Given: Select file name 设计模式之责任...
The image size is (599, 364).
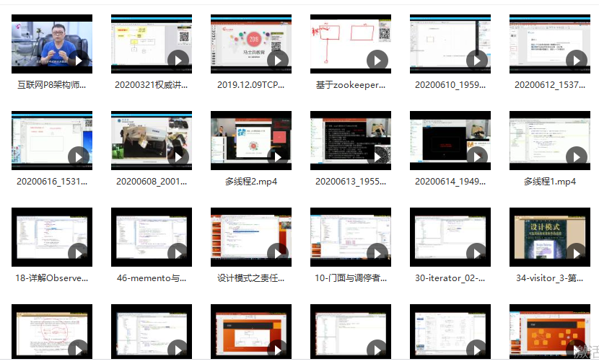Looking at the screenshot, I should 251,278.
